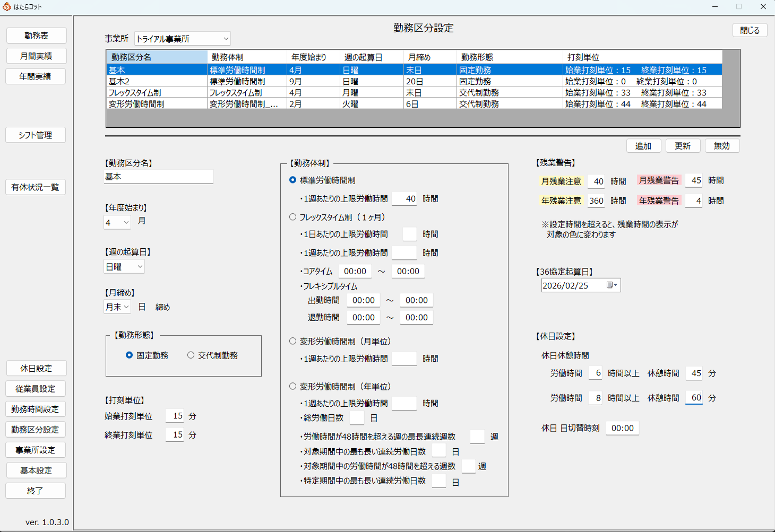Open the calendar picker for 36協定起算日
Image resolution: width=775 pixels, height=532 pixels.
(x=612, y=285)
